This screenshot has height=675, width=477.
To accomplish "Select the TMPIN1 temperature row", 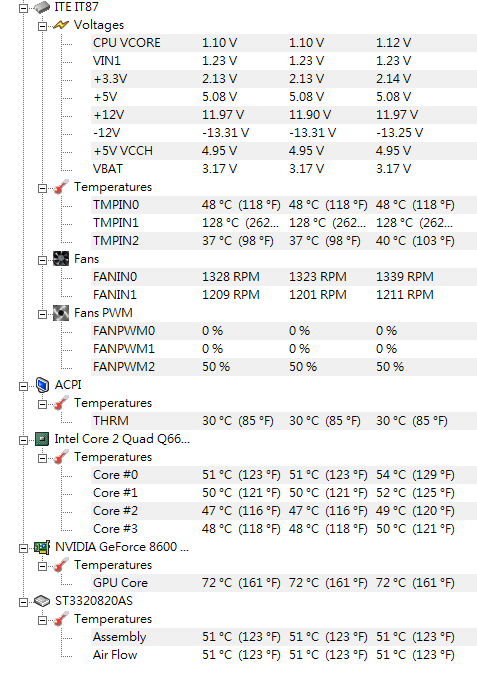I will tap(284, 223).
